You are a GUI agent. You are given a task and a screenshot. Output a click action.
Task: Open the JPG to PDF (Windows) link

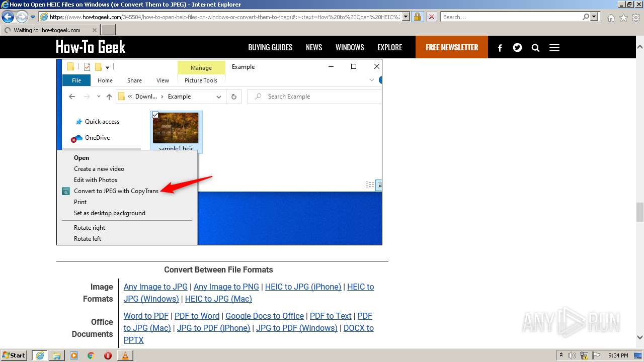coord(297,328)
